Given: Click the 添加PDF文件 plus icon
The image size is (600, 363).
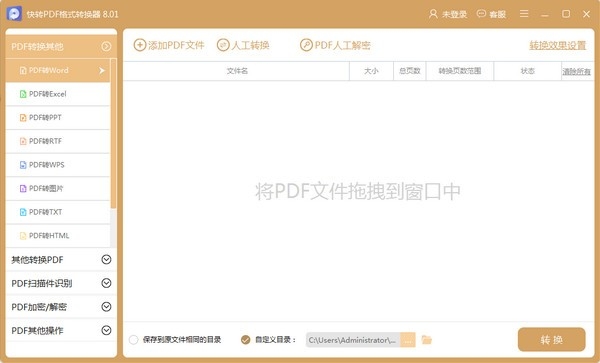Looking at the screenshot, I should coord(140,45).
